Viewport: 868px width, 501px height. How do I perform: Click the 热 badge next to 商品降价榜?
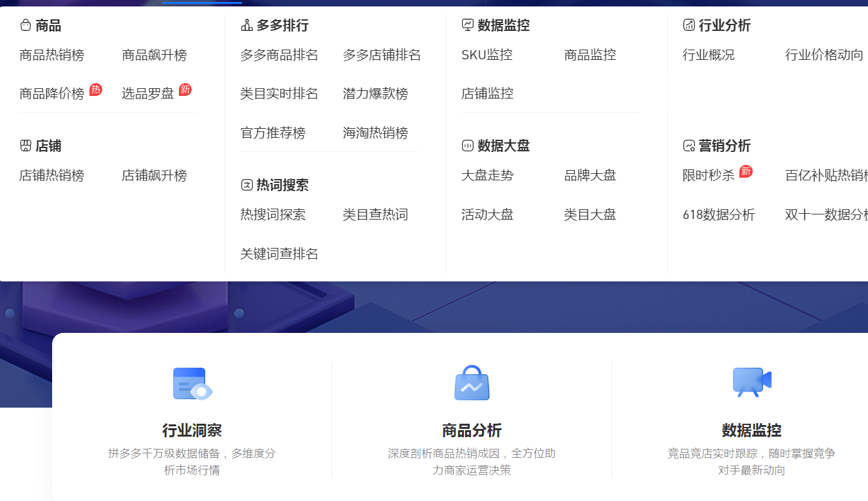[x=96, y=90]
